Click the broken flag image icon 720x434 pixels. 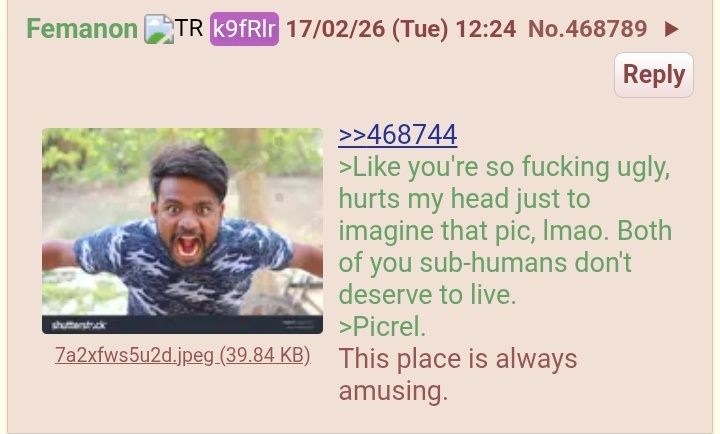158,29
